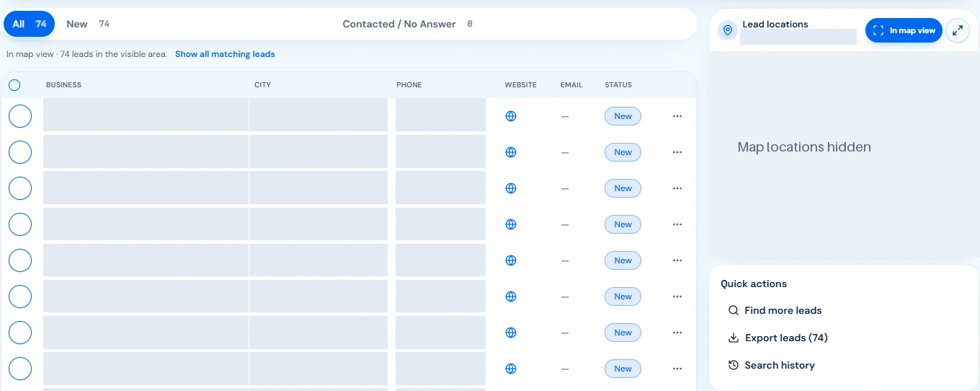Open Search history
Image resolution: width=980 pixels, height=391 pixels.
tap(779, 365)
